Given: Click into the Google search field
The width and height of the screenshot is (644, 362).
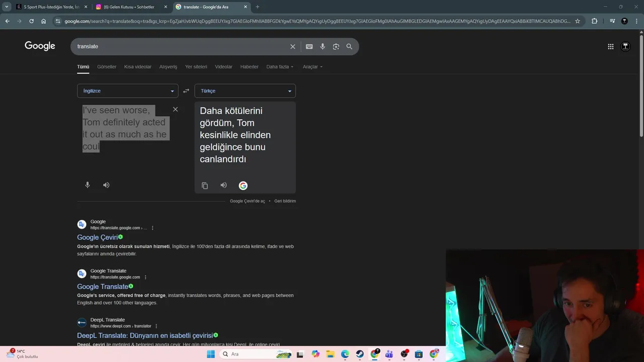Looking at the screenshot, I should pyautogui.click(x=181, y=46).
